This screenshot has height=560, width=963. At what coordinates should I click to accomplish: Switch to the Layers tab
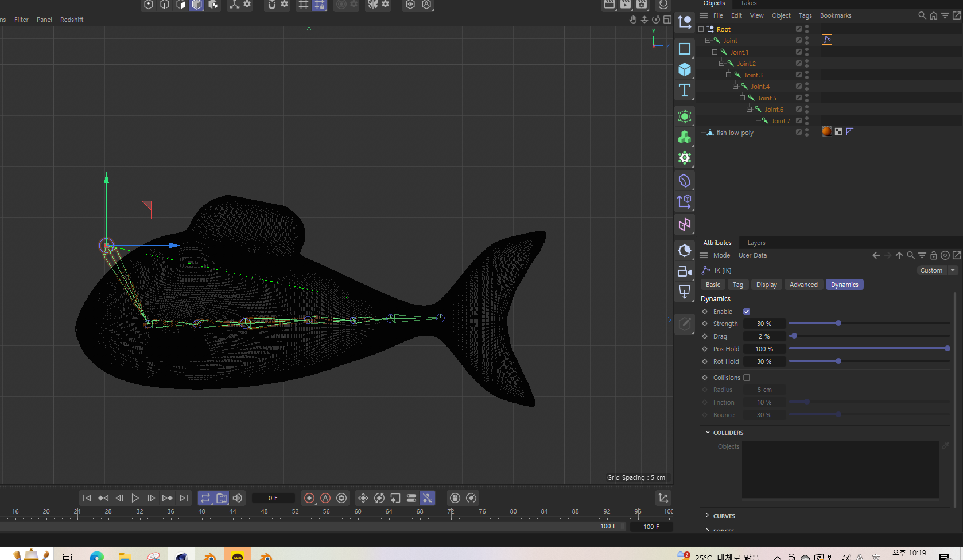(756, 243)
